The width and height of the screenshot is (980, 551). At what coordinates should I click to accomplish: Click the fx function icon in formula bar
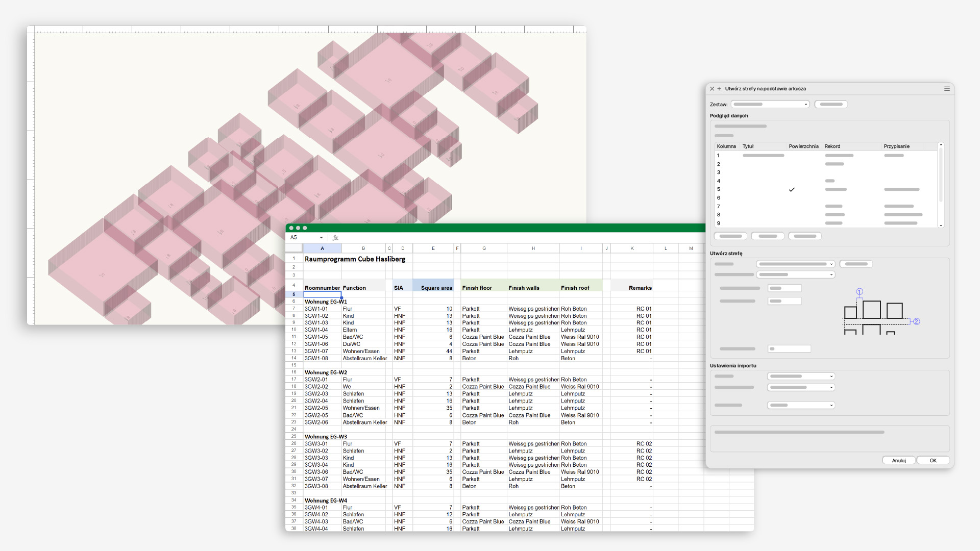pos(335,238)
